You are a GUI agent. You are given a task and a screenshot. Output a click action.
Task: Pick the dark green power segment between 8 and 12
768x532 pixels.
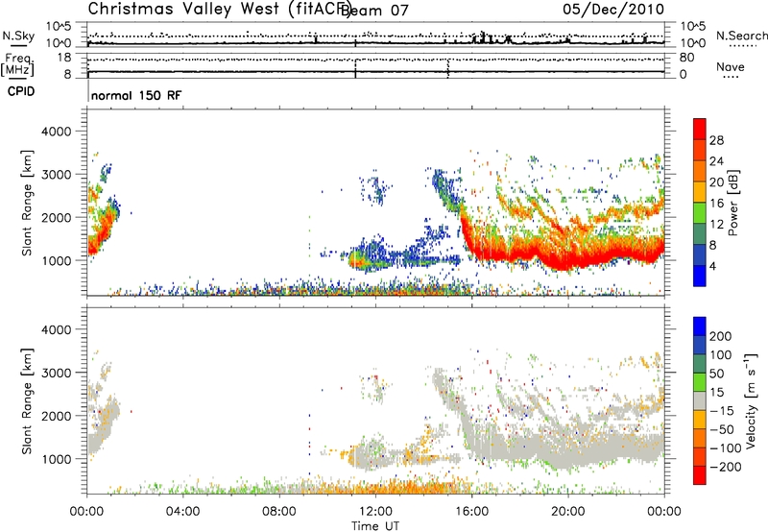pos(700,234)
